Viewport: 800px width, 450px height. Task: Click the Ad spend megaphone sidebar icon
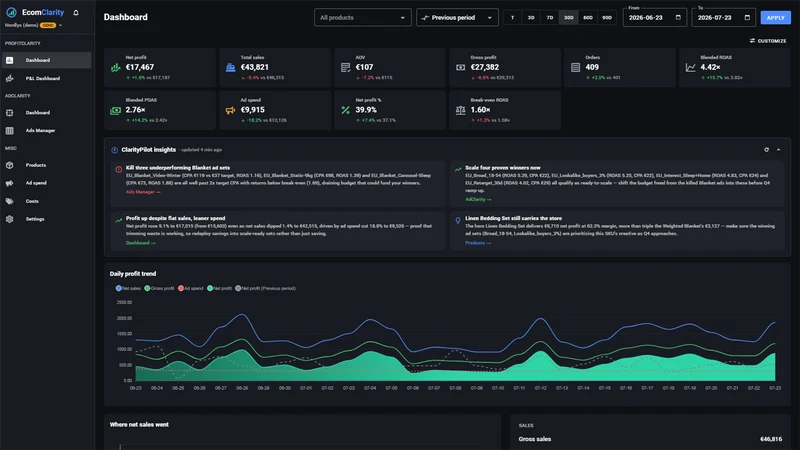click(x=10, y=183)
